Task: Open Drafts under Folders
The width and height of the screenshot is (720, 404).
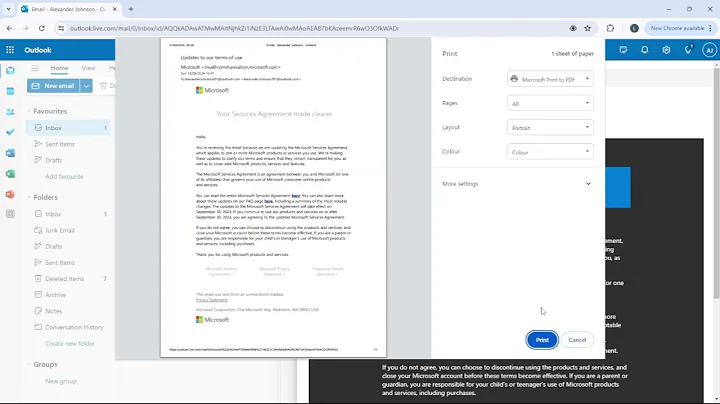Action: tap(68, 247)
